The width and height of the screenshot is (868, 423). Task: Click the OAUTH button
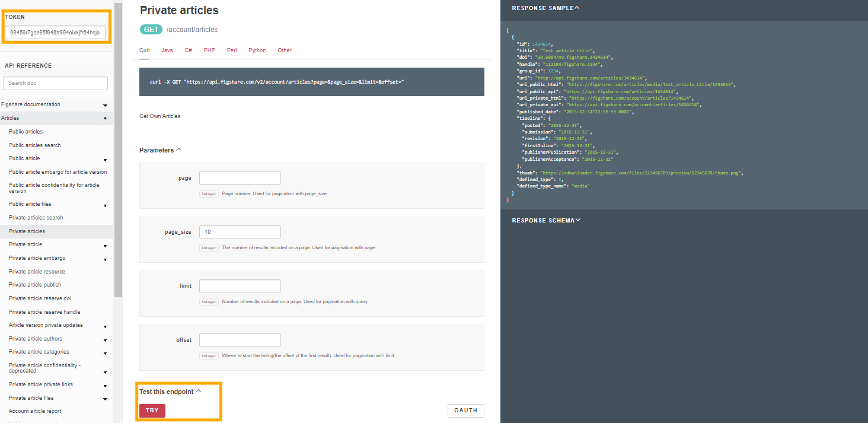pos(465,411)
